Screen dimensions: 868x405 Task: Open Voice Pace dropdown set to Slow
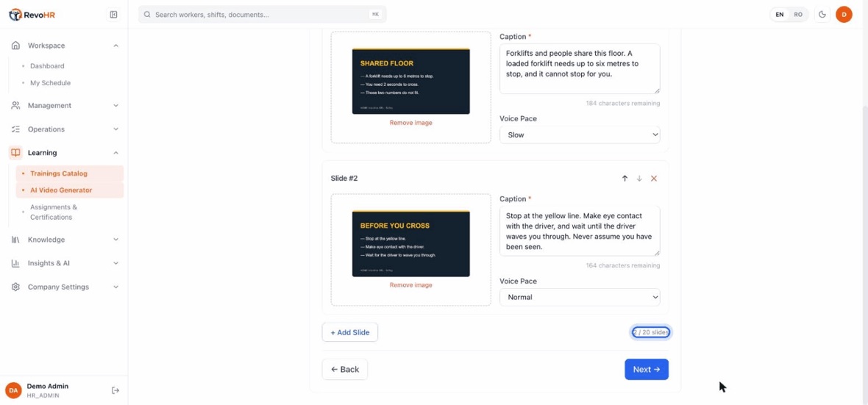pos(580,135)
